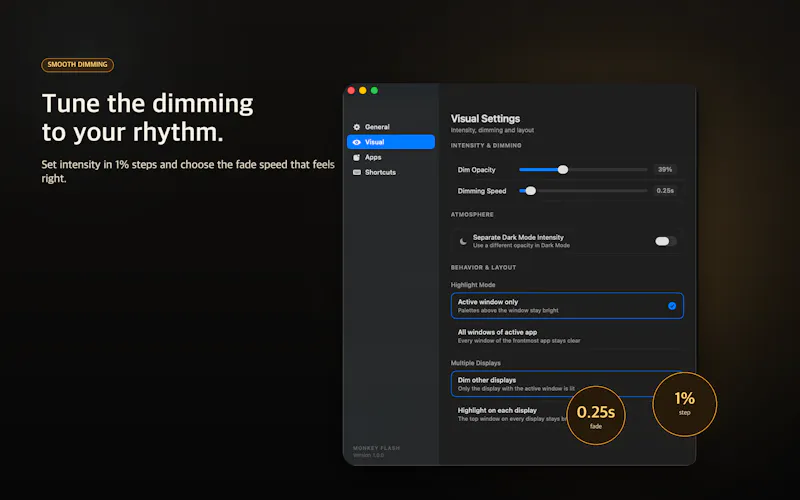Click the 0.25s fade circle badge
This screenshot has width=800, height=500.
596,416
